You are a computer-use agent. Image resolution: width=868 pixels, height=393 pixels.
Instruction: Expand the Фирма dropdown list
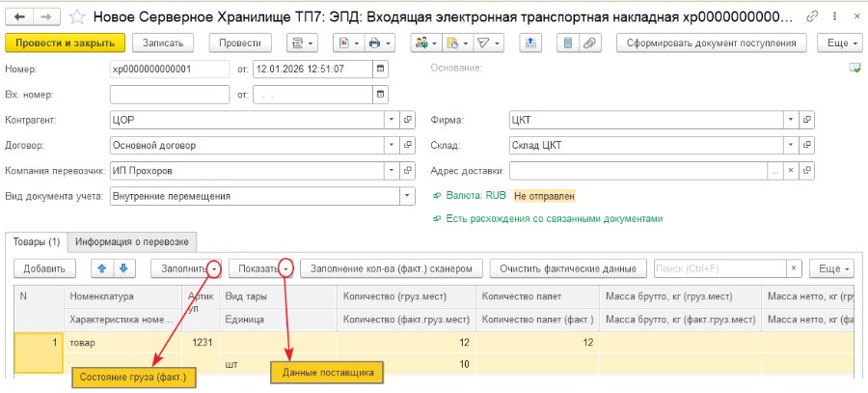[x=792, y=119]
